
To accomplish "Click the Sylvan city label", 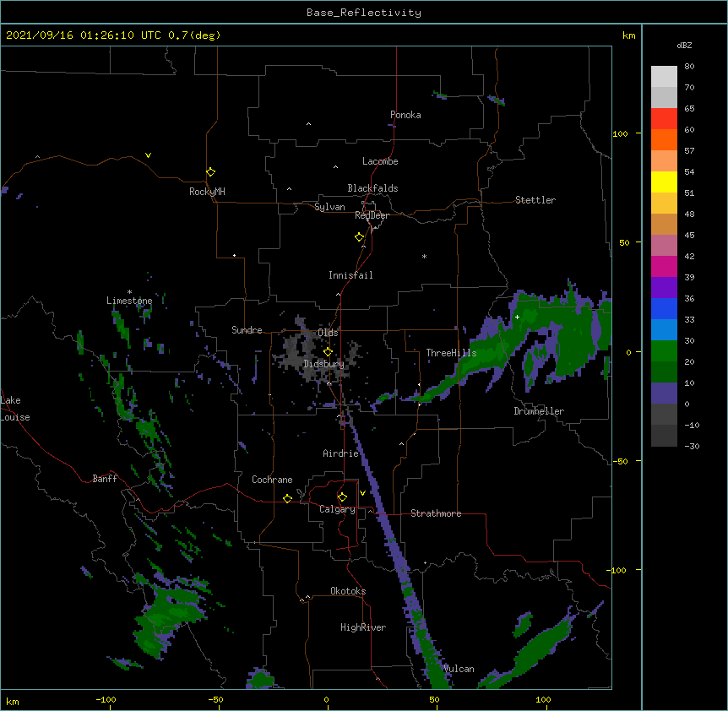I will pyautogui.click(x=329, y=207).
